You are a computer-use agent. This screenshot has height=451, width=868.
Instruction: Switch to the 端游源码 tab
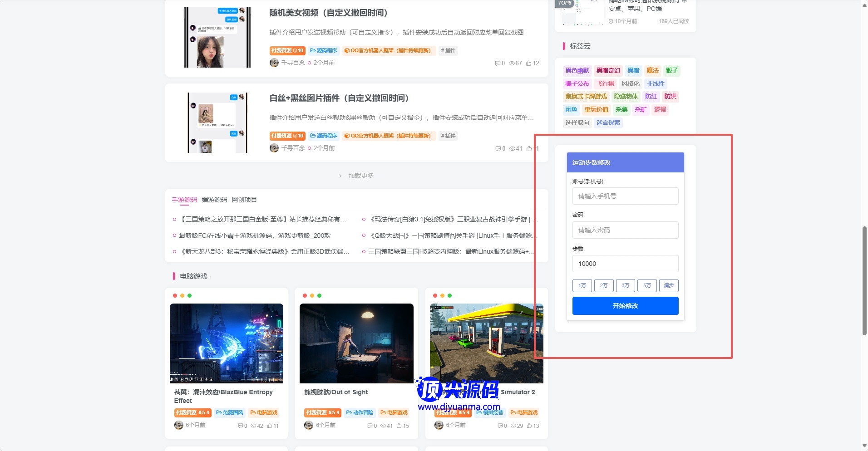click(214, 200)
